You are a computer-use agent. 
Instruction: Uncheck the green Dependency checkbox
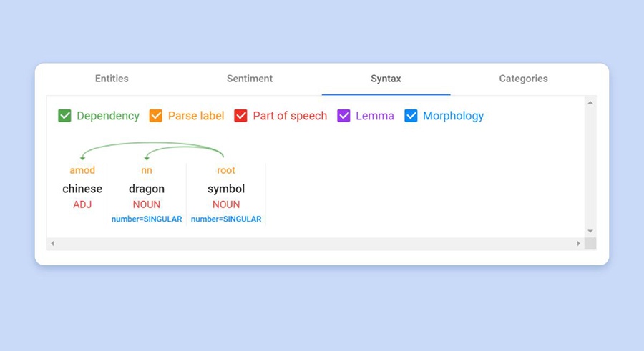(x=64, y=116)
